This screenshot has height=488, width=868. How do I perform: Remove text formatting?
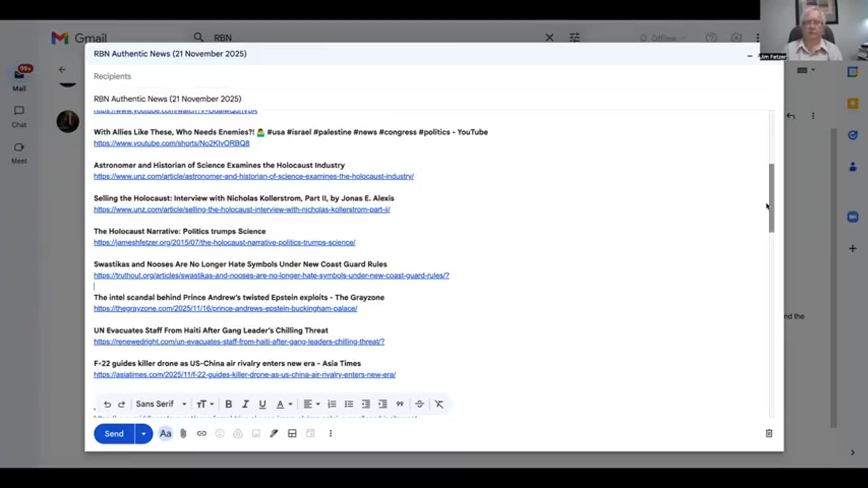(439, 404)
